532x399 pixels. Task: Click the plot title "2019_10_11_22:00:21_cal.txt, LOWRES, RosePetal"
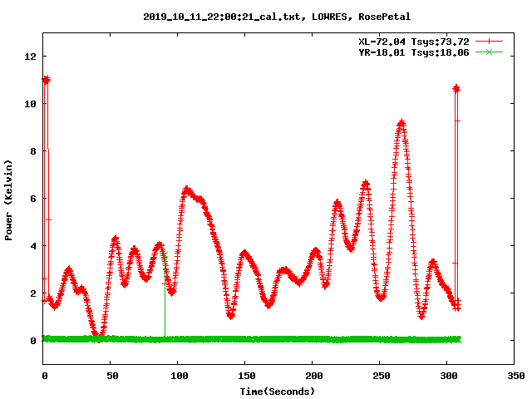click(277, 17)
